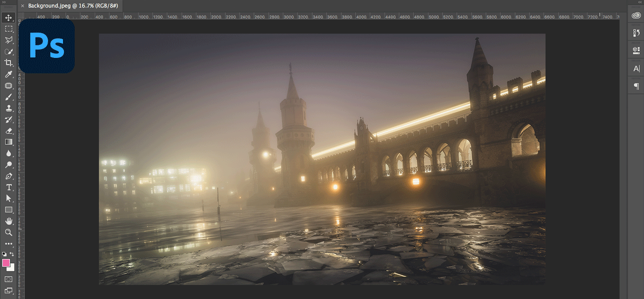Open the Character panel
Image resolution: width=644 pixels, height=299 pixels.
click(636, 69)
